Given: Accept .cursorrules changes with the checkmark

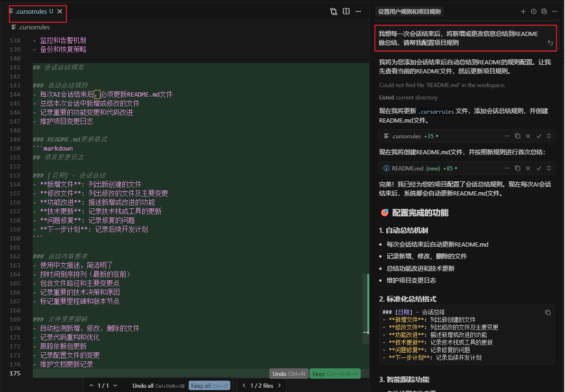Looking at the screenshot, I should (539, 136).
